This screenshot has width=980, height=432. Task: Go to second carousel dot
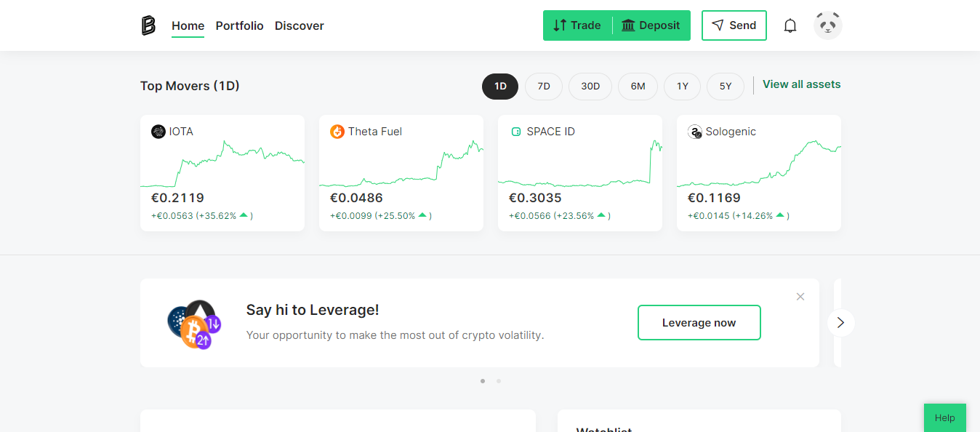tap(499, 380)
